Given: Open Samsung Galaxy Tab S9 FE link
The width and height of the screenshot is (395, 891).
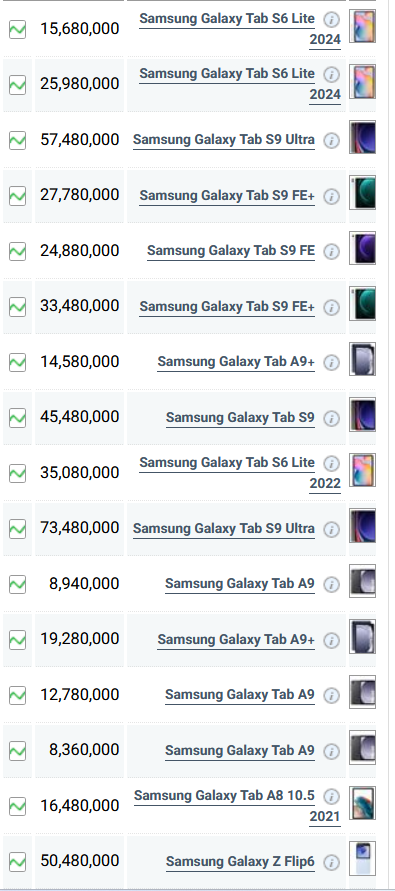Looking at the screenshot, I should [231, 251].
